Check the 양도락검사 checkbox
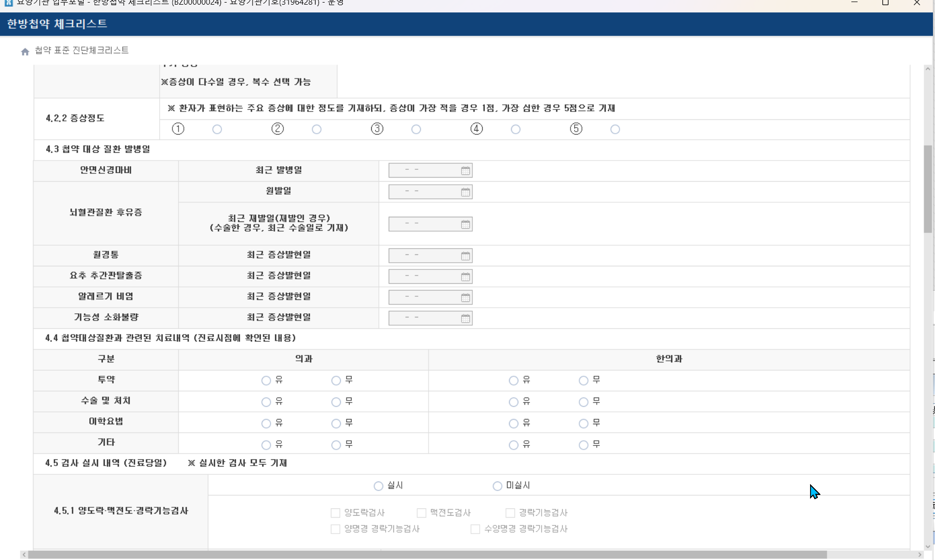This screenshot has height=560, width=935. tap(336, 513)
